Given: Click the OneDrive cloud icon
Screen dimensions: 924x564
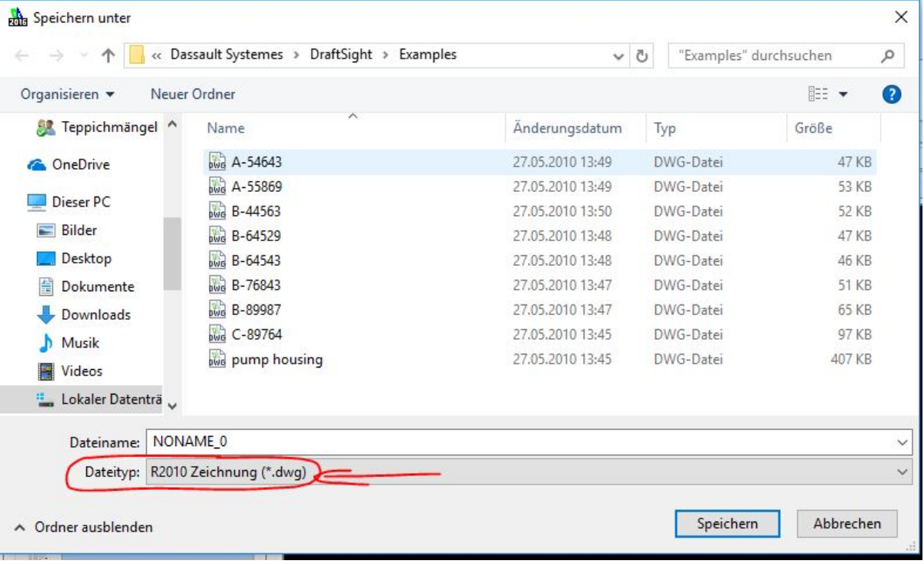Looking at the screenshot, I should [36, 165].
